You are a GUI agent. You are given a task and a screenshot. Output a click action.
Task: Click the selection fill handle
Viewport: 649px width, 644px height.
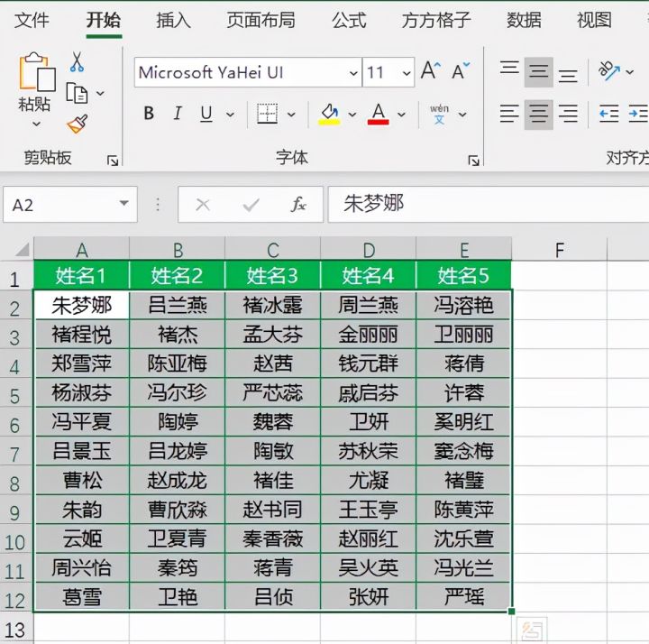pos(512,611)
